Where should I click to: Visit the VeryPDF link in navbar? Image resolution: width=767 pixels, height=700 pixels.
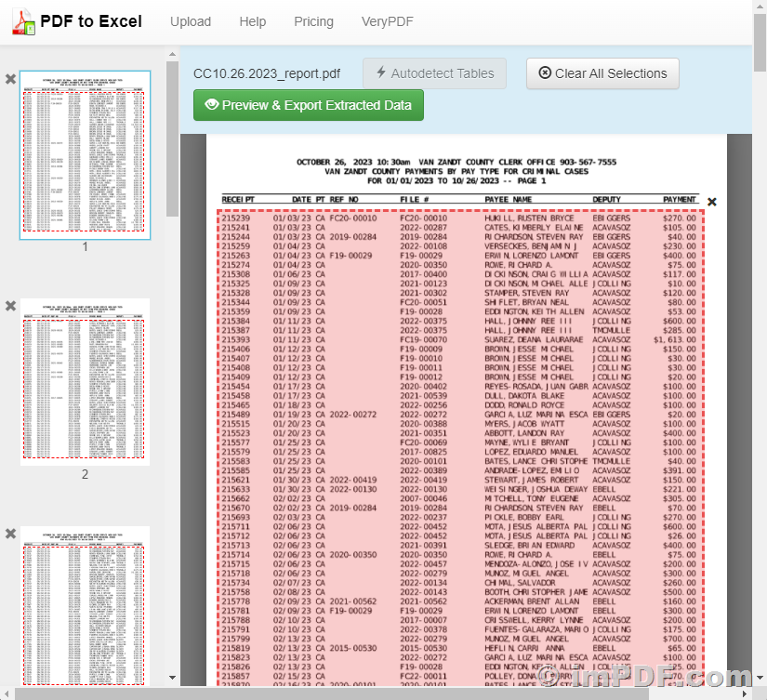tap(387, 21)
